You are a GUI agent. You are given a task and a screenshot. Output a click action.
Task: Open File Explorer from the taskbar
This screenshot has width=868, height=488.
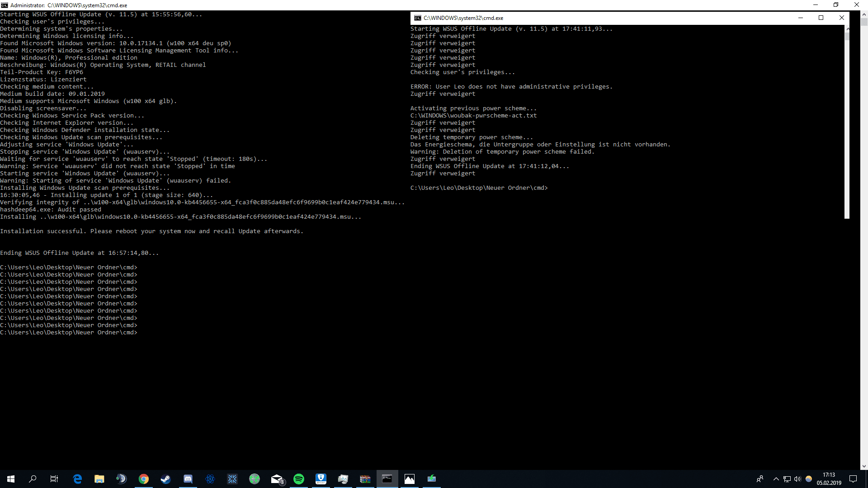click(x=99, y=479)
